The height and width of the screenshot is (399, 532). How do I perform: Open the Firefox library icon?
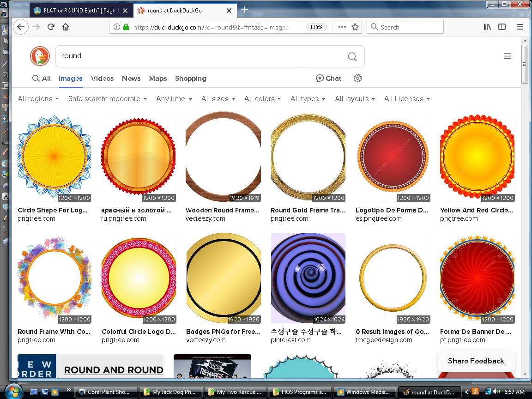pyautogui.click(x=487, y=27)
